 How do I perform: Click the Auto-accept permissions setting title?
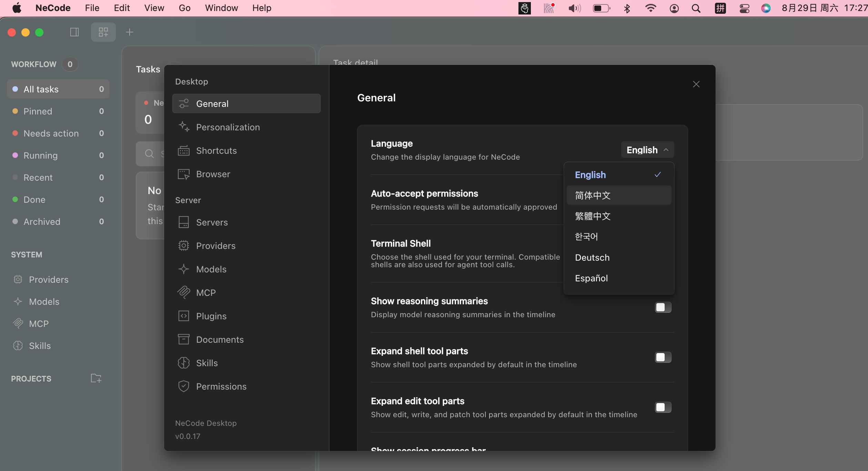point(424,193)
